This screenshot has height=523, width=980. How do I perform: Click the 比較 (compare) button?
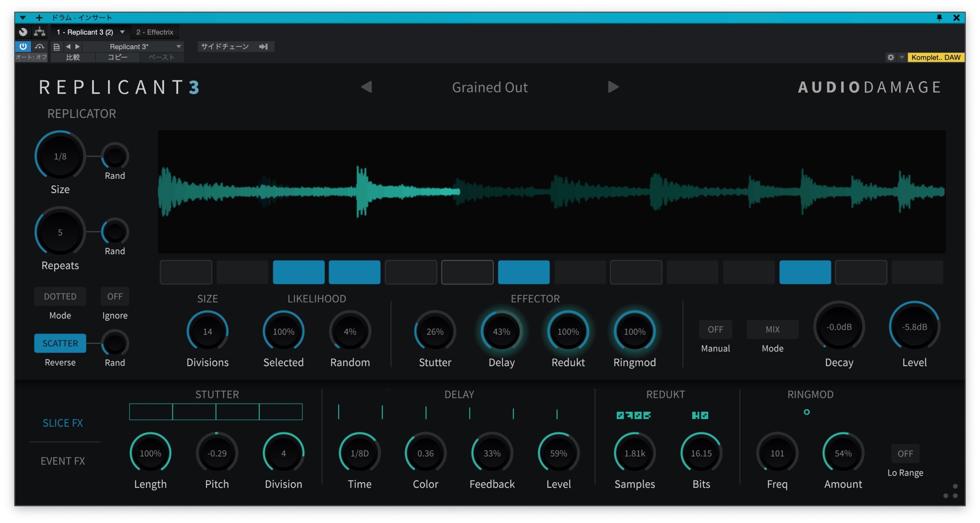pos(73,57)
